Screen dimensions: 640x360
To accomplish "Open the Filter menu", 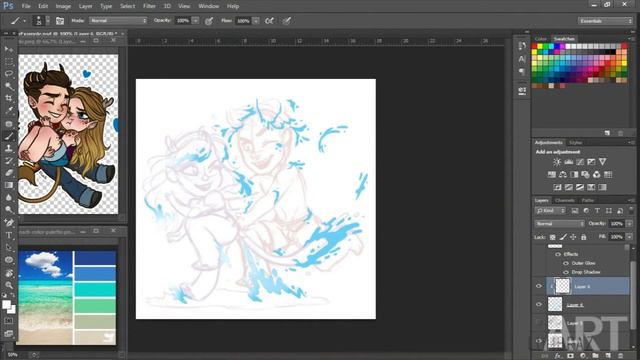I will click(149, 6).
